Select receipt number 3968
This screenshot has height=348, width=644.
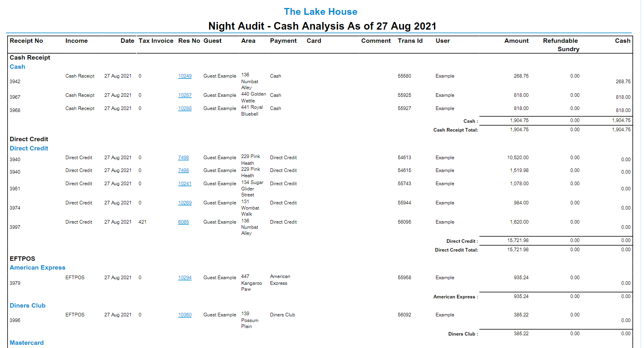coord(15,110)
